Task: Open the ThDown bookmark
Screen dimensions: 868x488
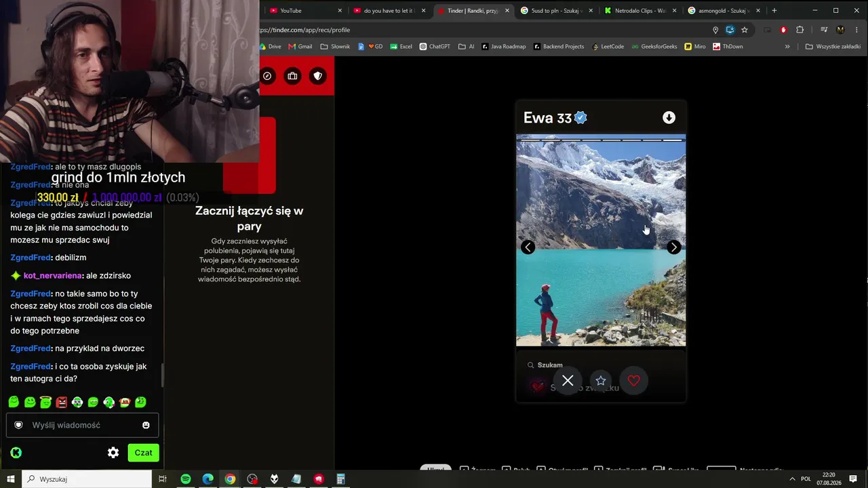Action: coord(728,47)
